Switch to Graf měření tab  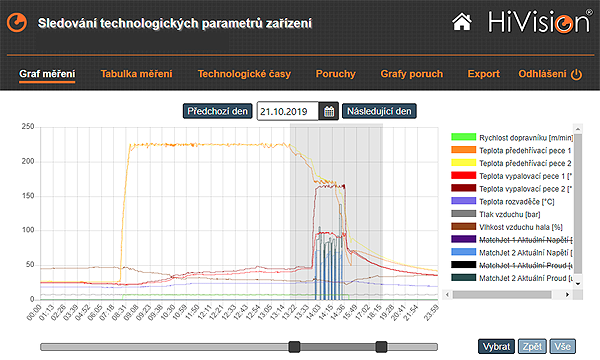47,74
